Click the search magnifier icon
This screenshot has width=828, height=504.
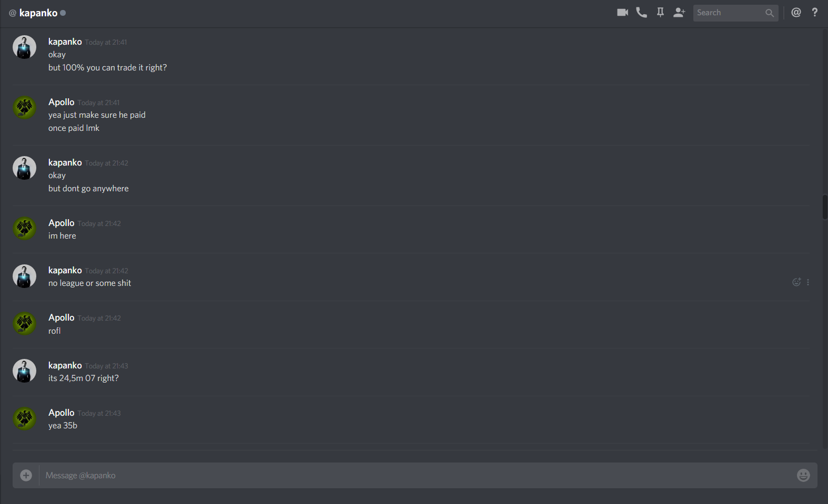(x=770, y=13)
